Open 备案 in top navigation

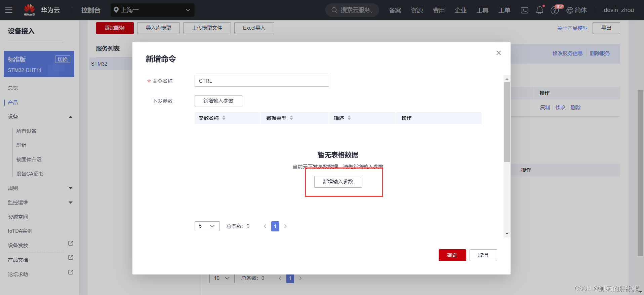(395, 10)
